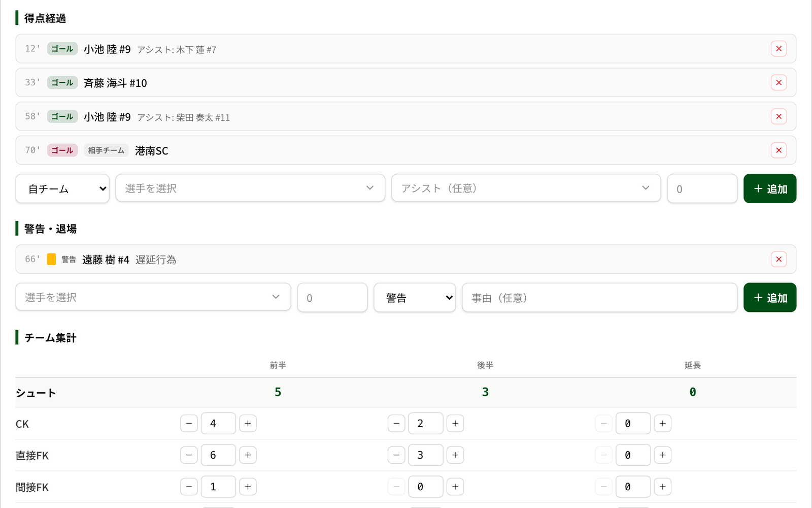This screenshot has width=812, height=508.
Task: Focus the card minute input field
Action: point(332,297)
